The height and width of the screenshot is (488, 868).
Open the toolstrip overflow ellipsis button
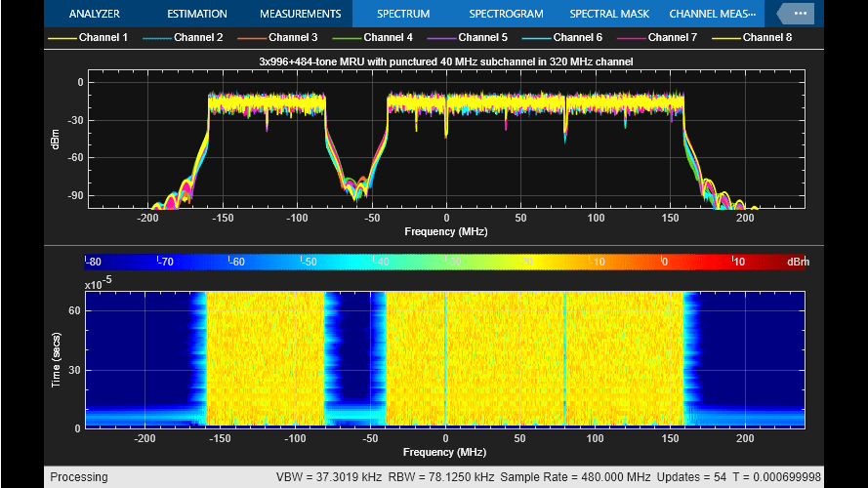tap(801, 14)
